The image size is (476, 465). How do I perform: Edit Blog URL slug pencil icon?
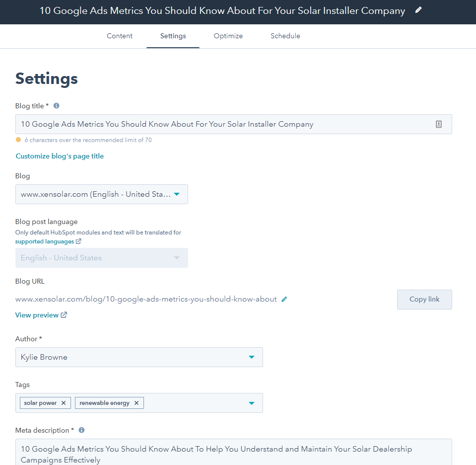[284, 300]
